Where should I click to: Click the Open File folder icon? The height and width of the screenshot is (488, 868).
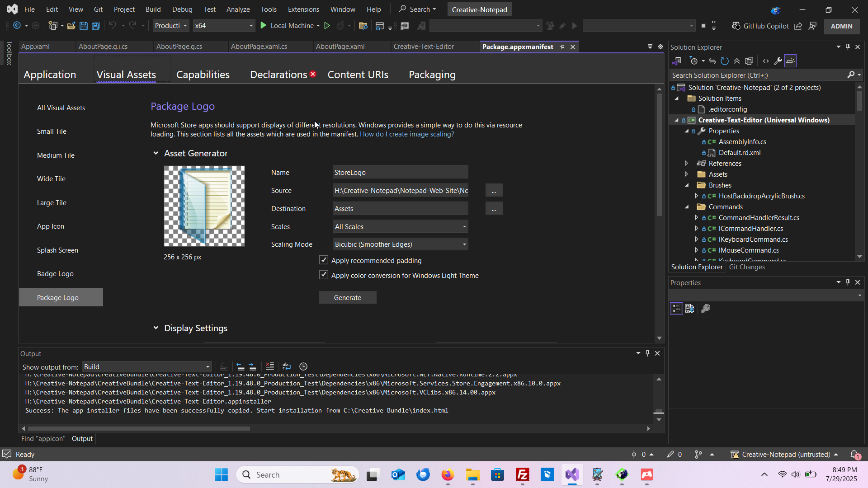point(71,26)
